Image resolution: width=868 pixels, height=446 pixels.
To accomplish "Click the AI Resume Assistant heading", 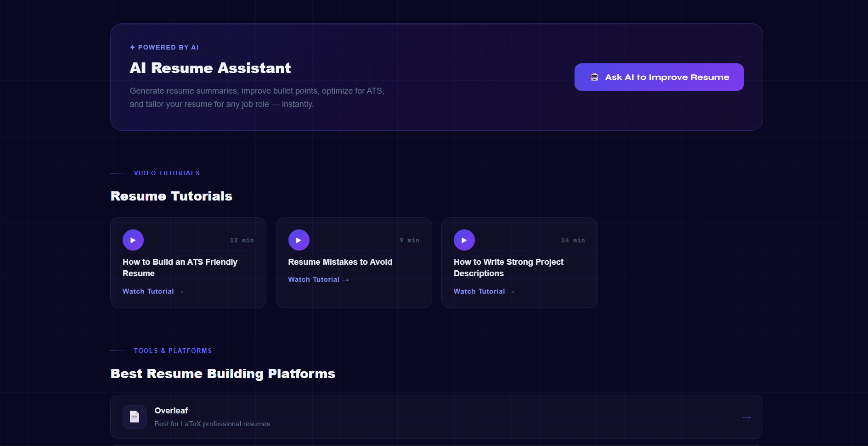I will (x=210, y=68).
